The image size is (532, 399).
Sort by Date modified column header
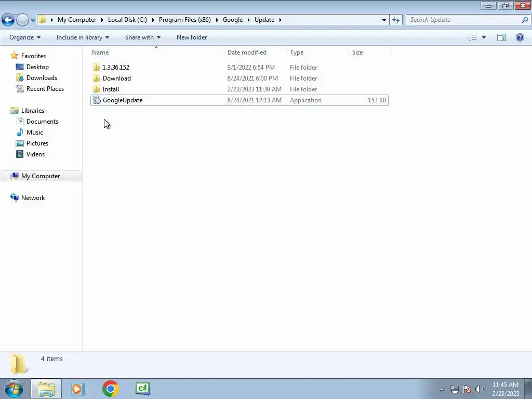click(x=255, y=52)
